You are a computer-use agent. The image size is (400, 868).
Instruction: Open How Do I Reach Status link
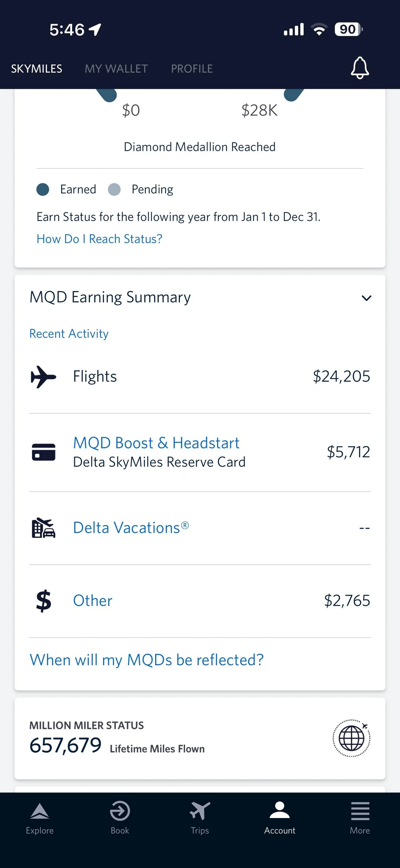(99, 239)
